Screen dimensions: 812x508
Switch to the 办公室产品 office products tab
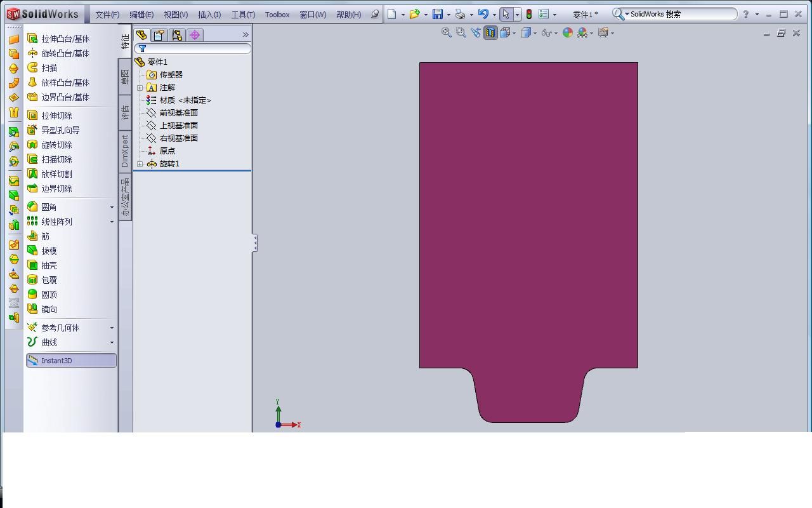125,197
